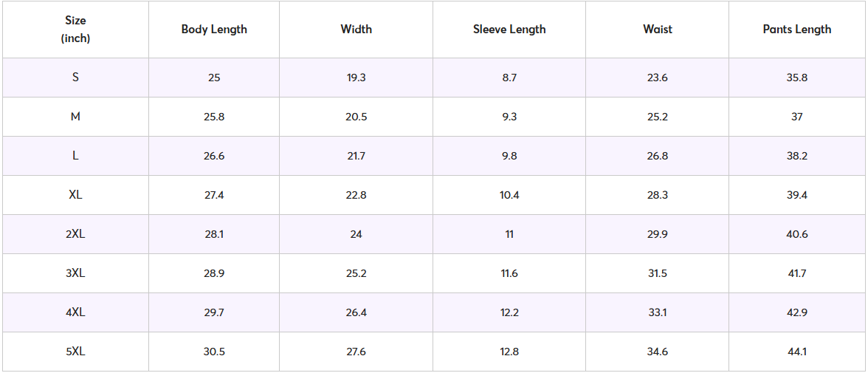Image resolution: width=868 pixels, height=373 pixels.
Task: Select the XL size row label
Action: pos(75,195)
